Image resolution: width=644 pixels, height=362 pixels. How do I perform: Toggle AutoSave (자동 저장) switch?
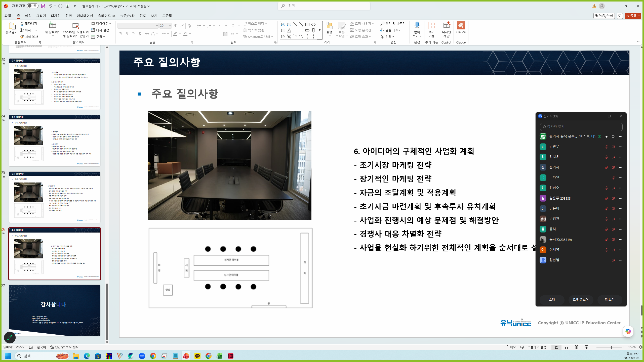point(32,6)
